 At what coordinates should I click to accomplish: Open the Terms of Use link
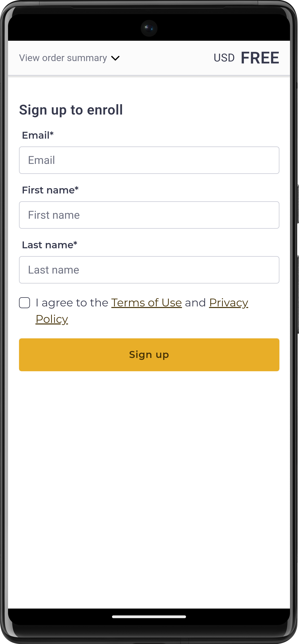146,303
